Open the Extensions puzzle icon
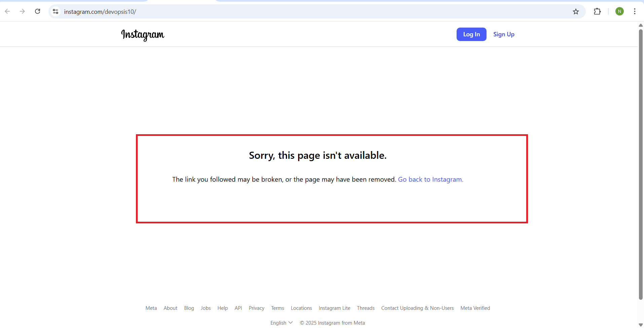644x328 pixels. click(x=597, y=11)
